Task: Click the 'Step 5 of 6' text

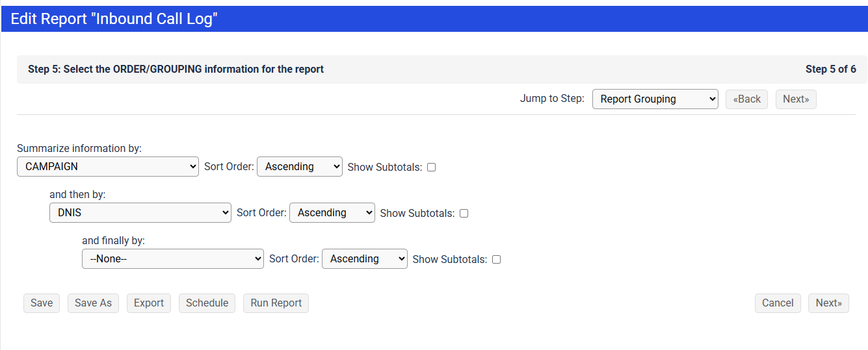Action: (831, 69)
